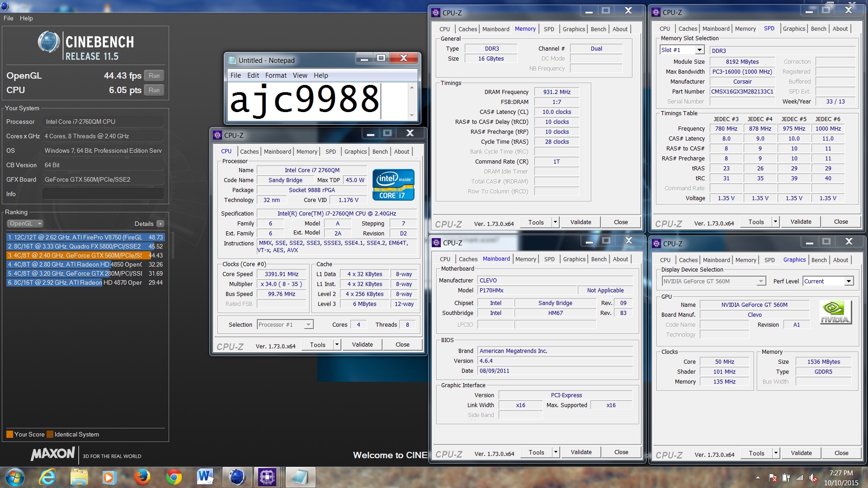Screen dimensions: 868x488
Task: Switch to Memory tab in Graphics window
Action: (x=745, y=260)
